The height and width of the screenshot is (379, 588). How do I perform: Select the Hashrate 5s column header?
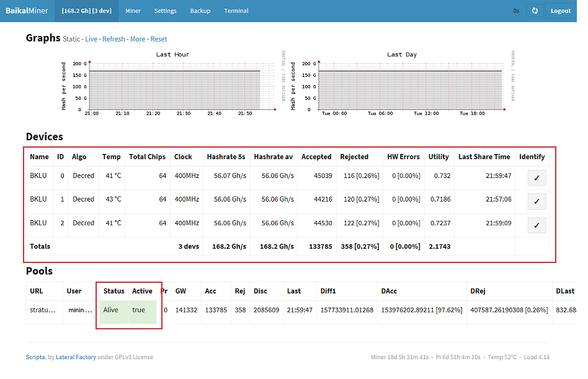point(226,157)
